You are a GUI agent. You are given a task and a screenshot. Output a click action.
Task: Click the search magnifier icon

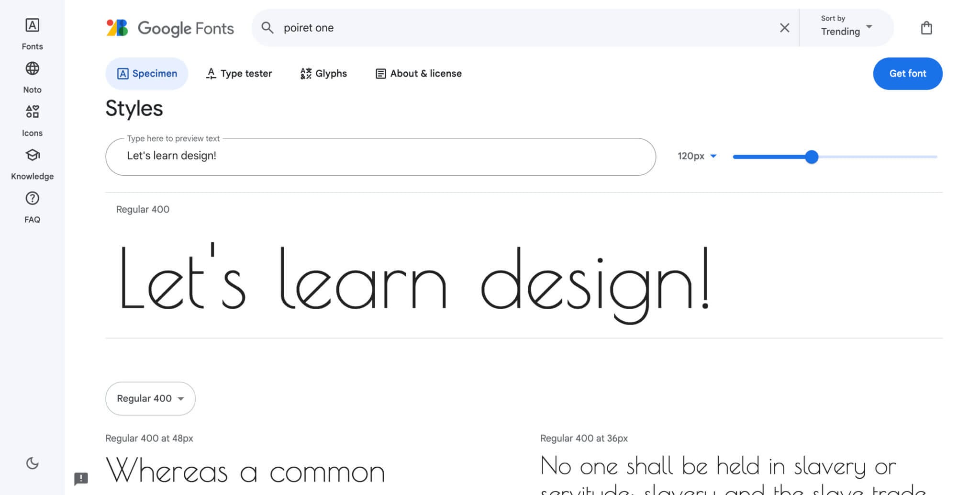click(x=267, y=28)
